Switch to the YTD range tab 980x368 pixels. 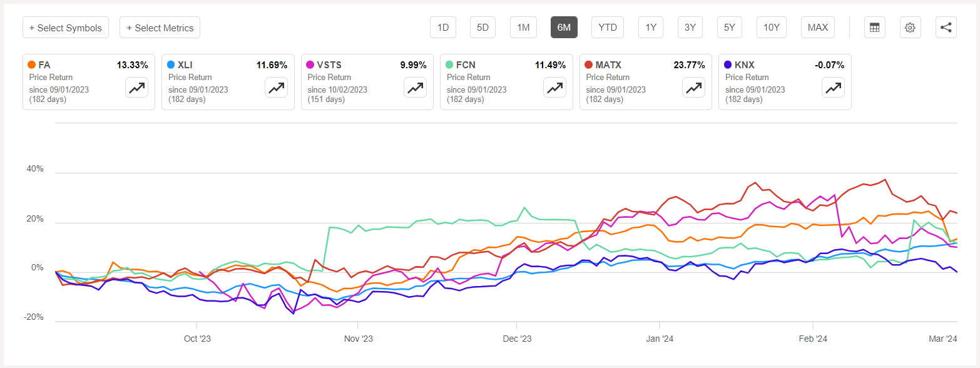coord(607,27)
